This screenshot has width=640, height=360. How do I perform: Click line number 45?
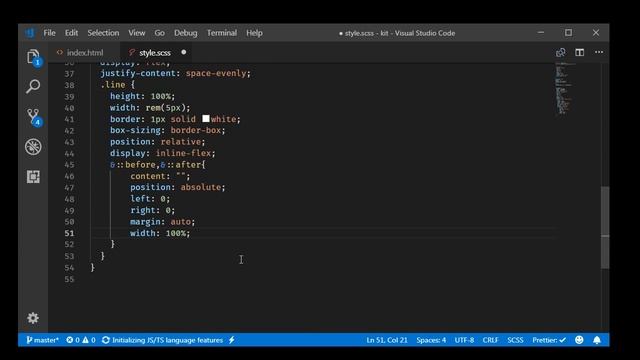coord(69,165)
